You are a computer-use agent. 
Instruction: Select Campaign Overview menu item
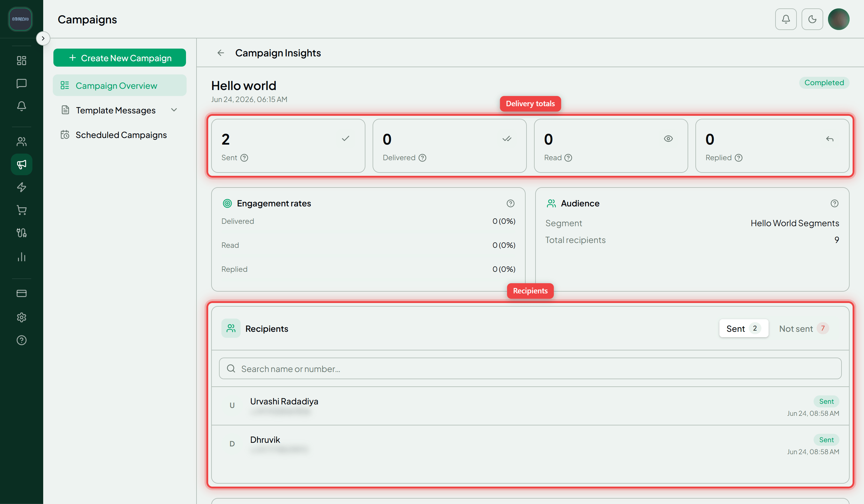click(x=120, y=85)
